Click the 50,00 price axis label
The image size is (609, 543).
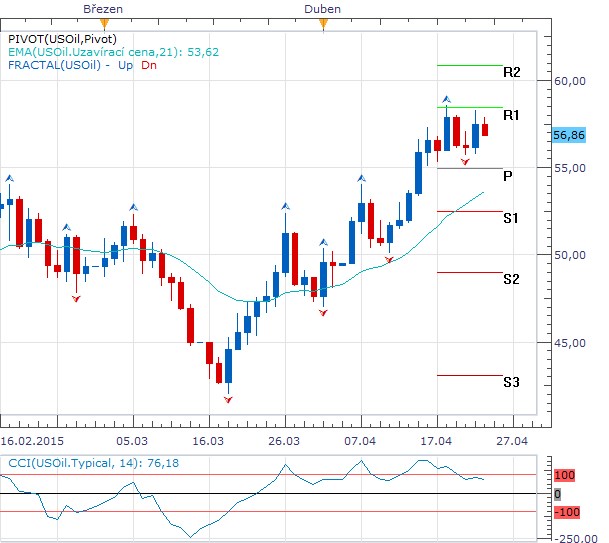point(569,255)
